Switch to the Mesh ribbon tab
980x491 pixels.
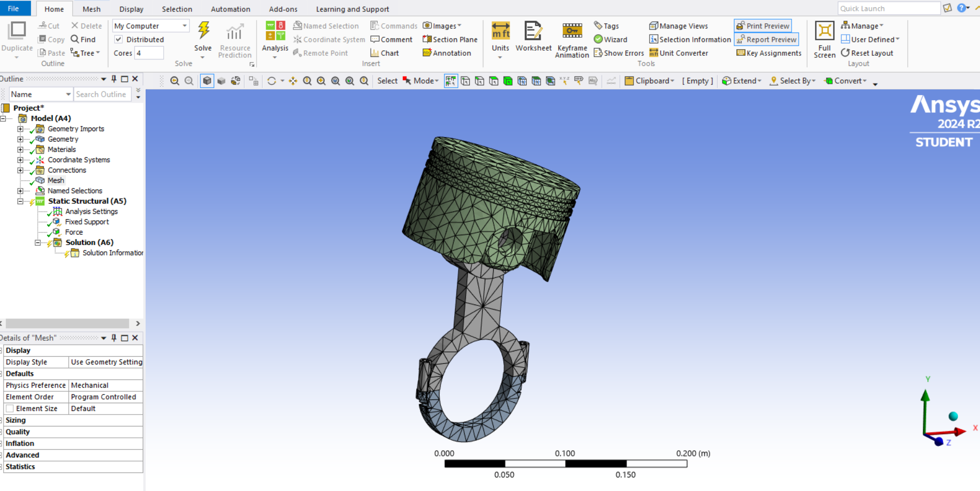[91, 9]
